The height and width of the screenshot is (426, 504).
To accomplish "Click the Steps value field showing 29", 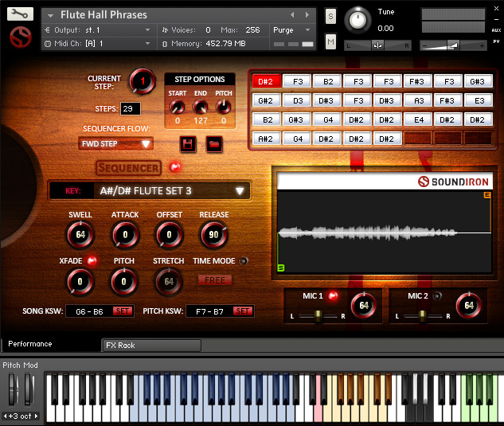I will coord(130,108).
